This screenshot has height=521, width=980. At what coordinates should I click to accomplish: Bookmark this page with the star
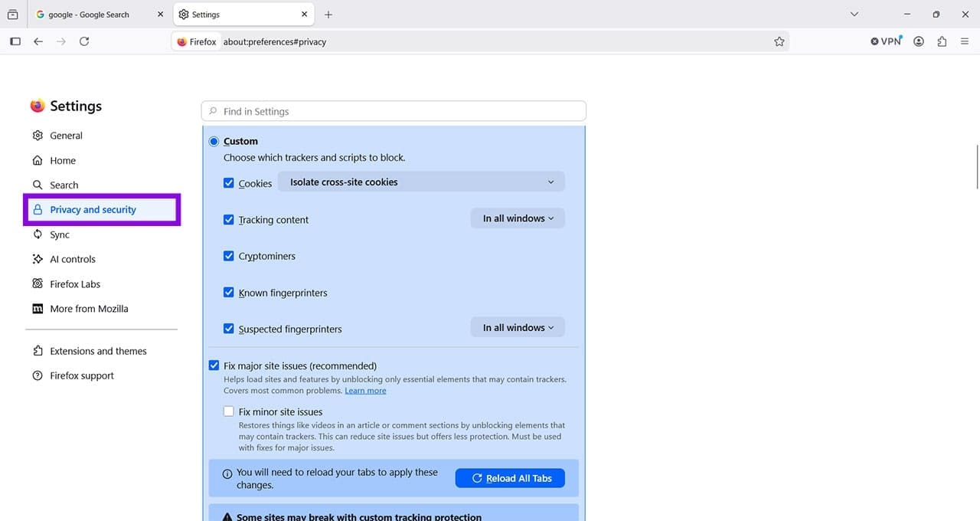(x=779, y=41)
